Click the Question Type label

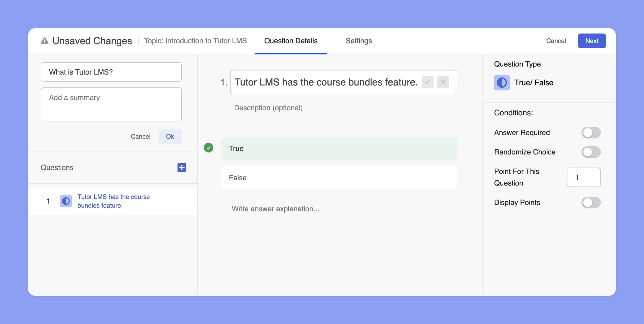517,64
